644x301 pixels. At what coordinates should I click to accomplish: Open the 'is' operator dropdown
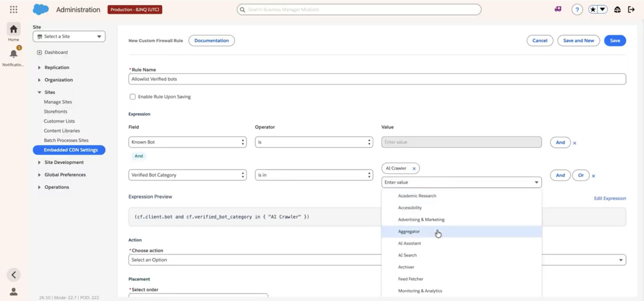click(314, 142)
